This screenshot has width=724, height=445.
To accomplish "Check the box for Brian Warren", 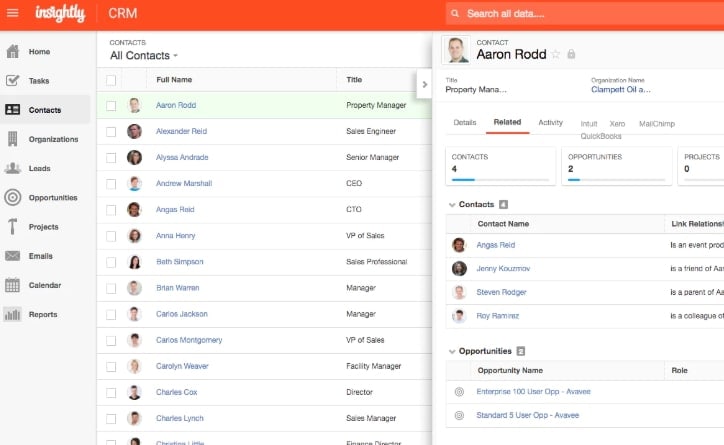I will (111, 288).
